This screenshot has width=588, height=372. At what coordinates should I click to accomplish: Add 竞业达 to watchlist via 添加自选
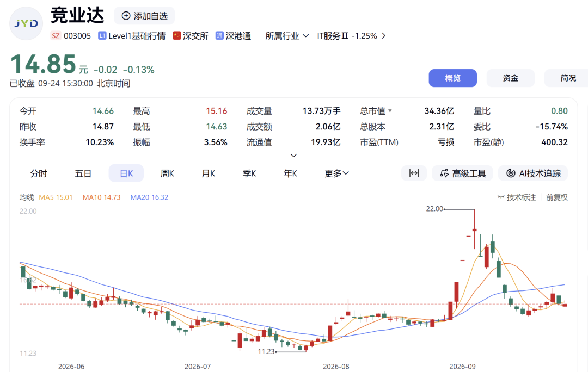pos(144,16)
